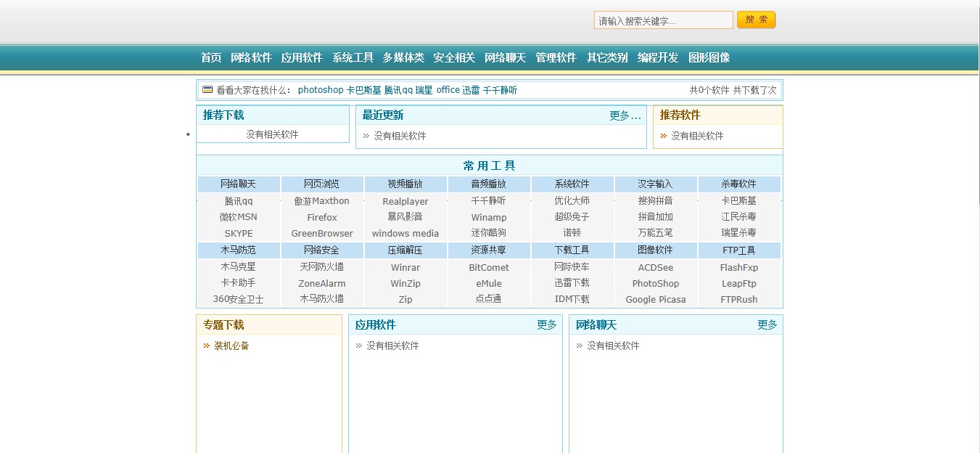Open the windows media tool link

(x=405, y=233)
